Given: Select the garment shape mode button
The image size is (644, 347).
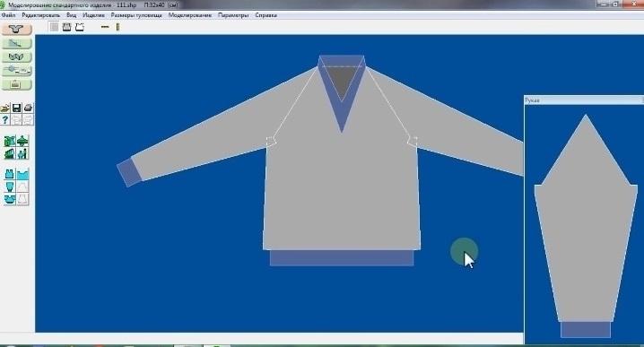Looking at the screenshot, I should [x=16, y=30].
